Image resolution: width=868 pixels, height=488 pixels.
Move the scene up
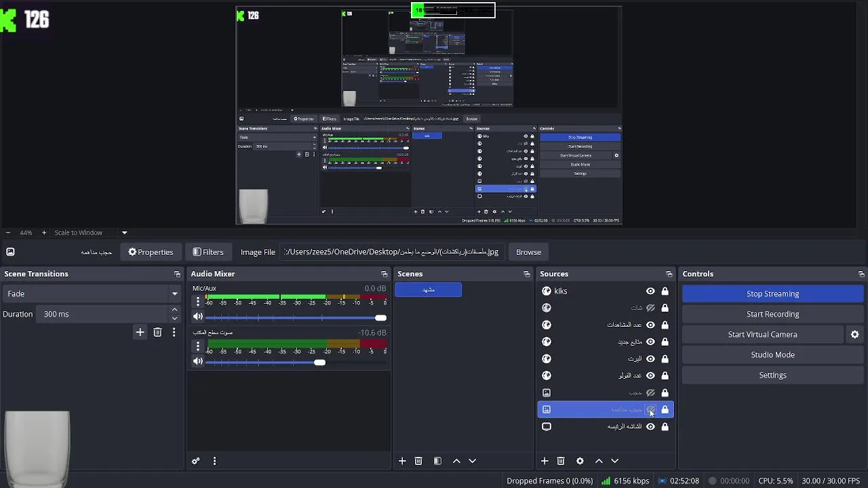click(x=456, y=461)
